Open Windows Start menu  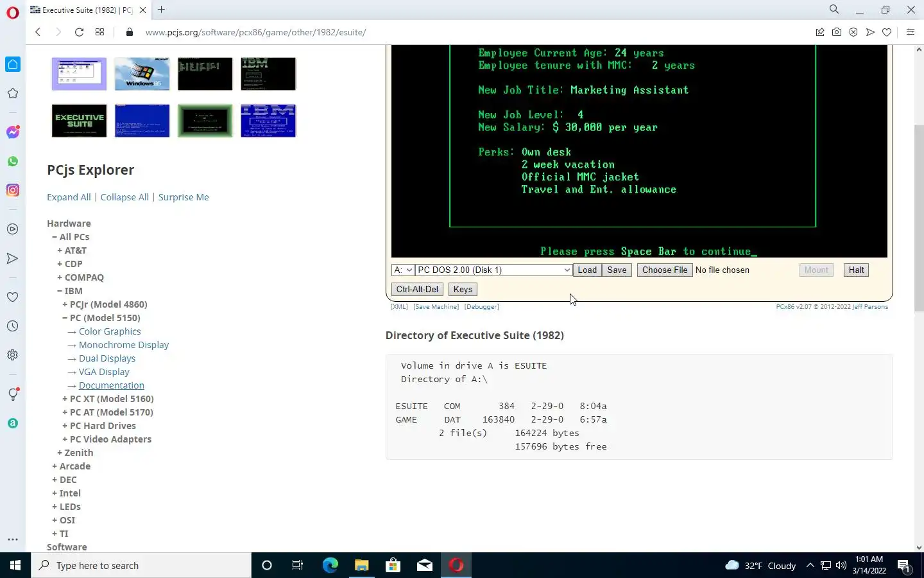point(15,565)
